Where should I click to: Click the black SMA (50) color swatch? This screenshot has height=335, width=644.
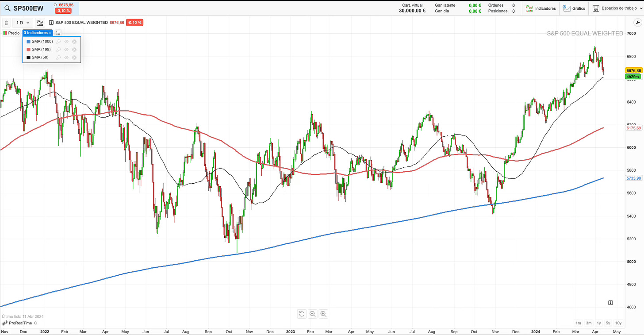point(28,57)
